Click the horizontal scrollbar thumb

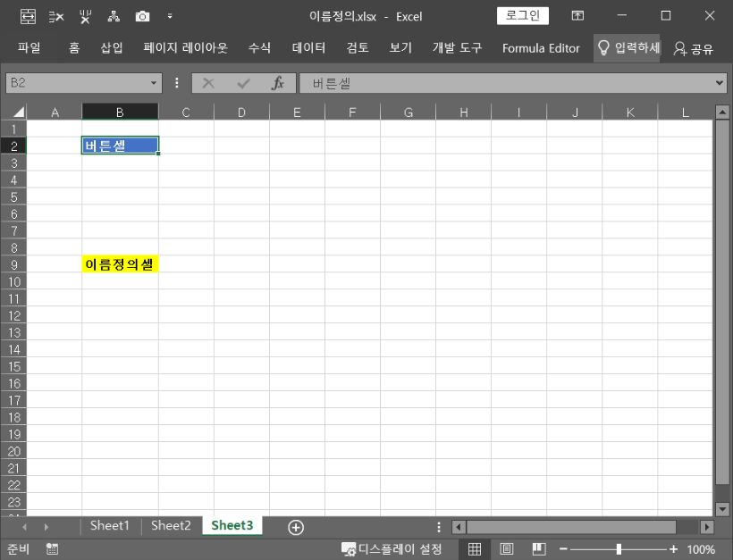(x=571, y=527)
